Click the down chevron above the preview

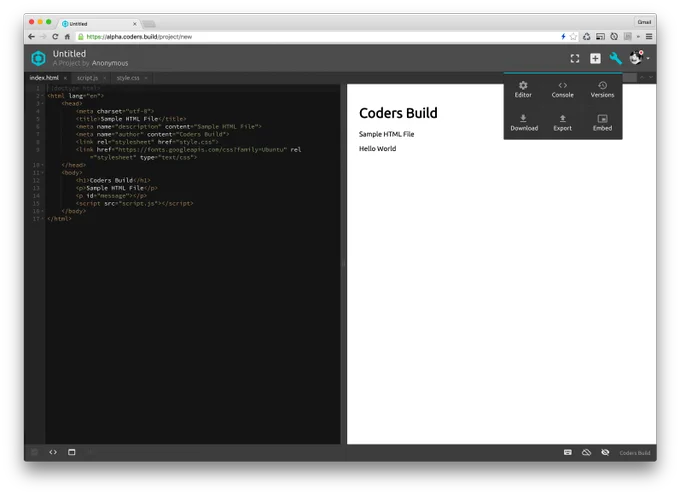pyautogui.click(x=651, y=77)
